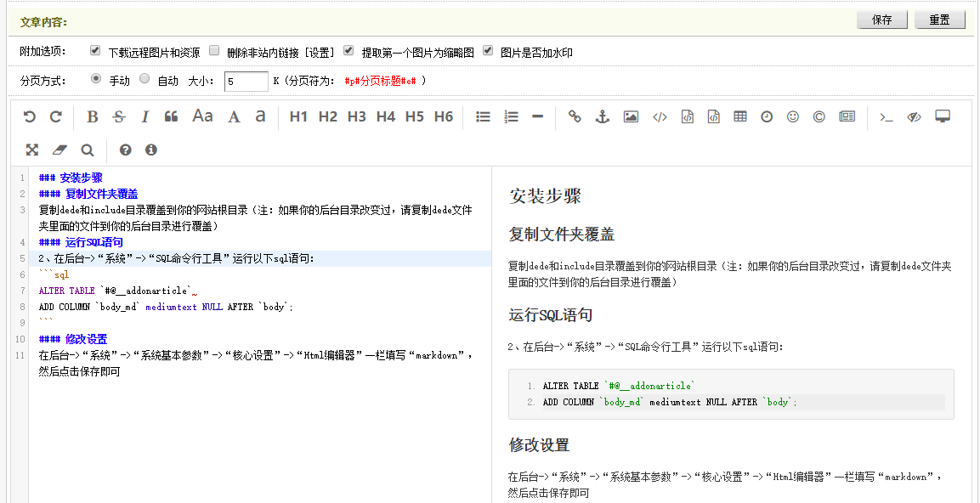Click the 大小 page size input field
Image resolution: width=980 pixels, height=503 pixels.
coord(246,82)
